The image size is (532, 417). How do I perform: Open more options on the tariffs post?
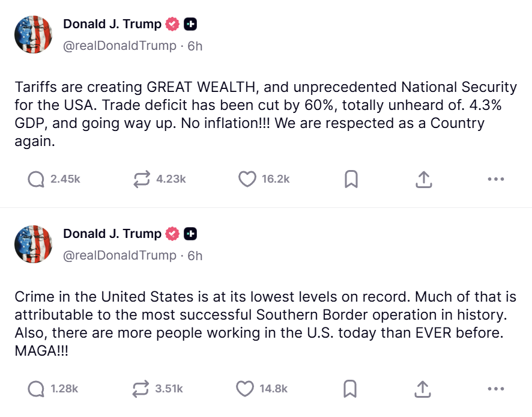point(495,178)
